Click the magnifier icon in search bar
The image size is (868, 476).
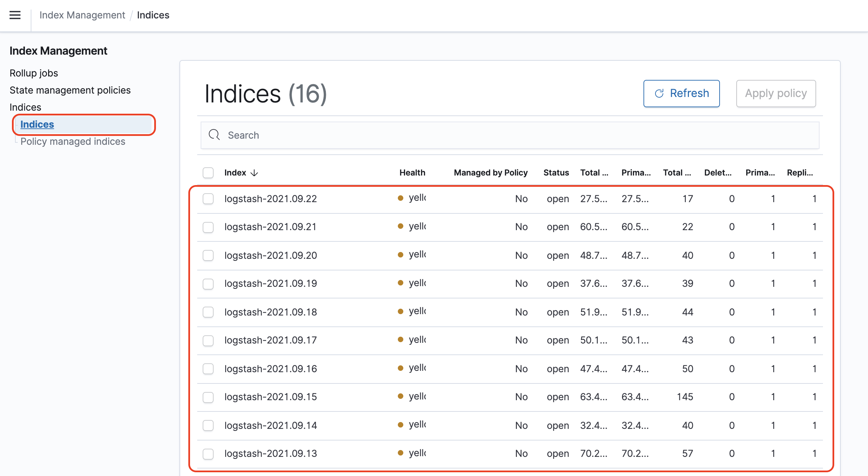coord(214,135)
